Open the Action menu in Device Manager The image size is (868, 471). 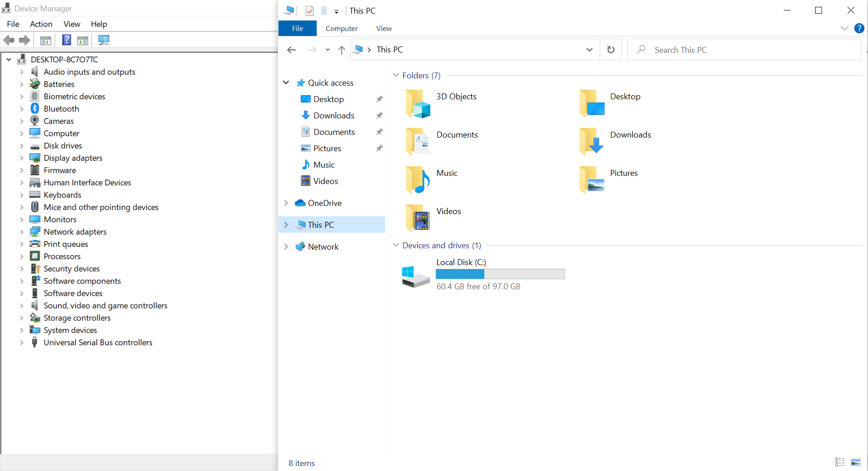pyautogui.click(x=41, y=24)
